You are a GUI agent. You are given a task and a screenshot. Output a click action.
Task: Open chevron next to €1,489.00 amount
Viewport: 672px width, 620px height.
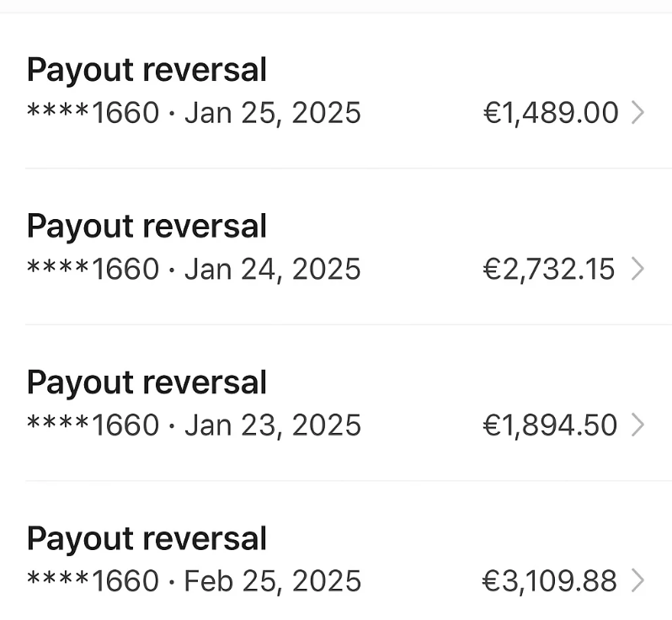pyautogui.click(x=637, y=113)
